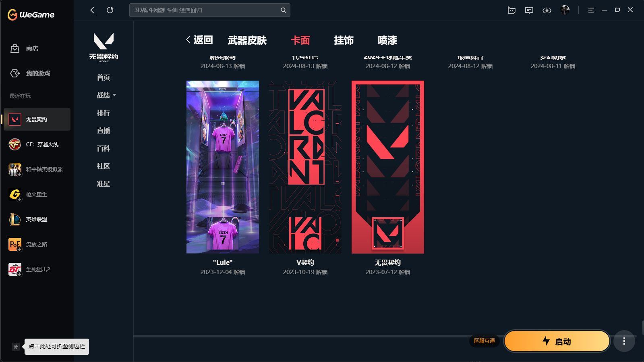Switch to the 挂饰 tab
This screenshot has width=644, height=362.
click(x=344, y=40)
